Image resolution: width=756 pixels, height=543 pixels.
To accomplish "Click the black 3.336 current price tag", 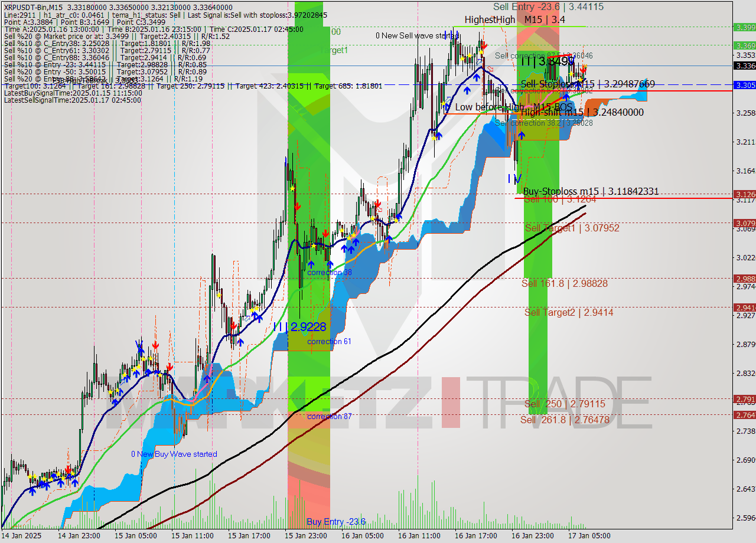I will pyautogui.click(x=744, y=66).
